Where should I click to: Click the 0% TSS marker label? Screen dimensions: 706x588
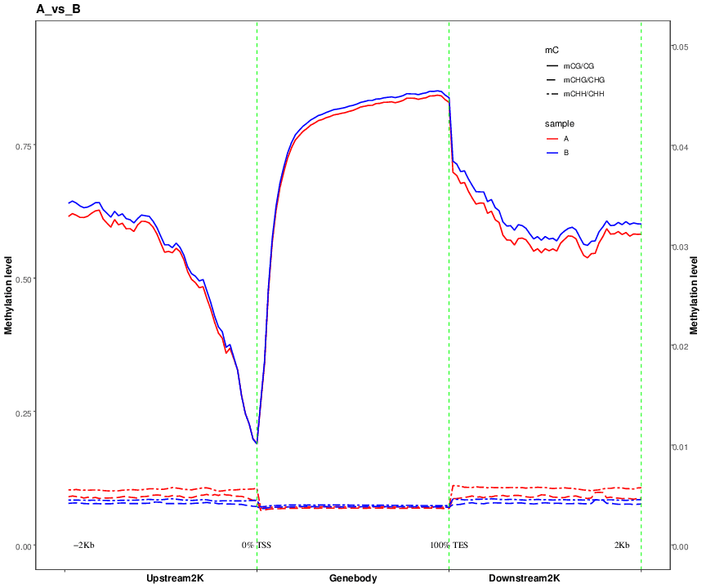[x=257, y=546]
